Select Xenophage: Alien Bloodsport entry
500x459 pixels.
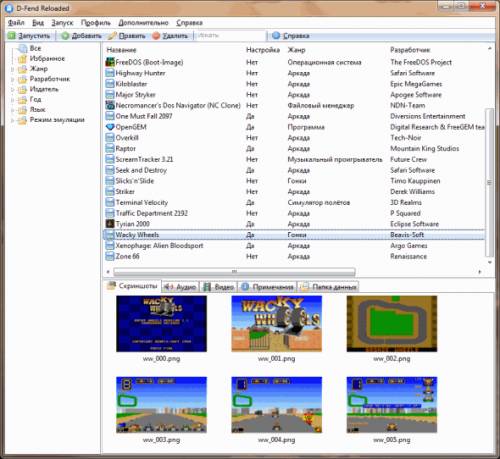[294, 245]
